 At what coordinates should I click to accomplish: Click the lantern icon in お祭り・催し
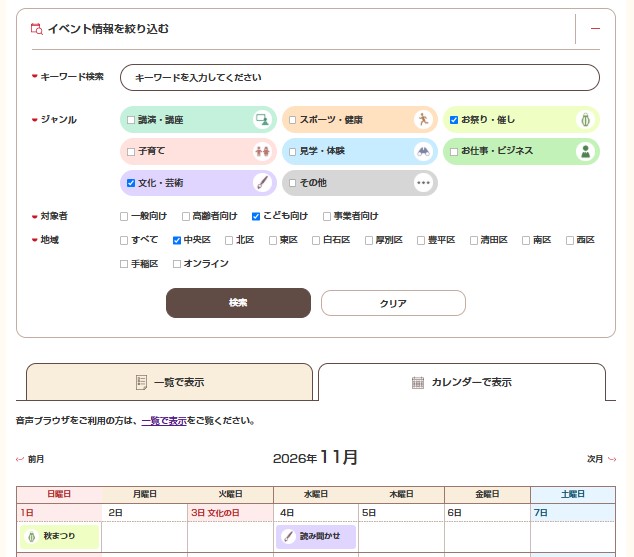(x=585, y=120)
